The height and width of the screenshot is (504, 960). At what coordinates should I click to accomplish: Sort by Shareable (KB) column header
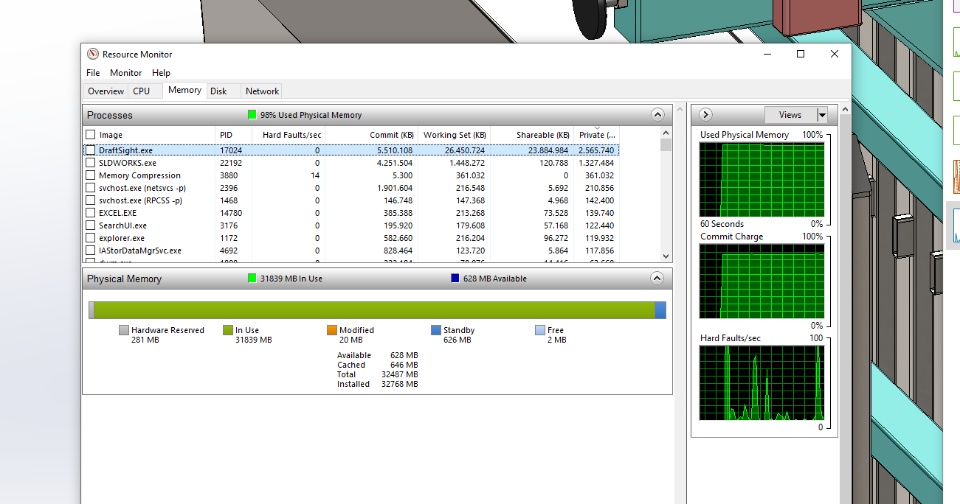click(542, 135)
